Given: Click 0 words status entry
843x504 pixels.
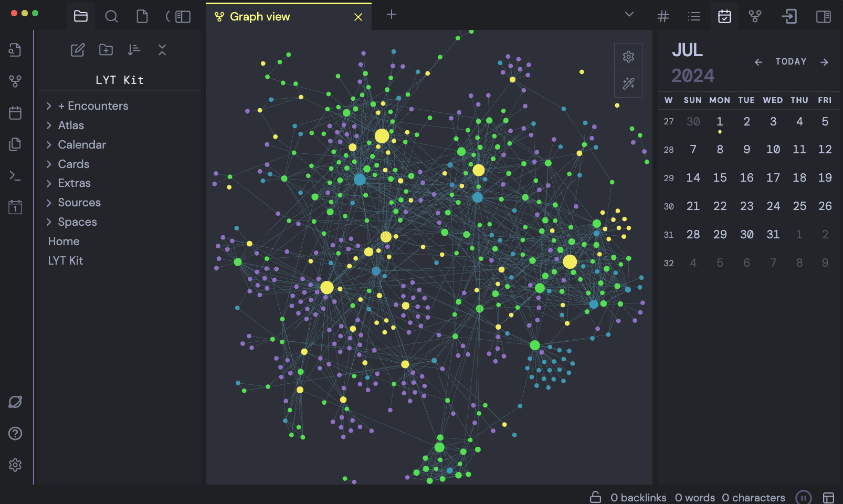Looking at the screenshot, I should pos(694,498).
